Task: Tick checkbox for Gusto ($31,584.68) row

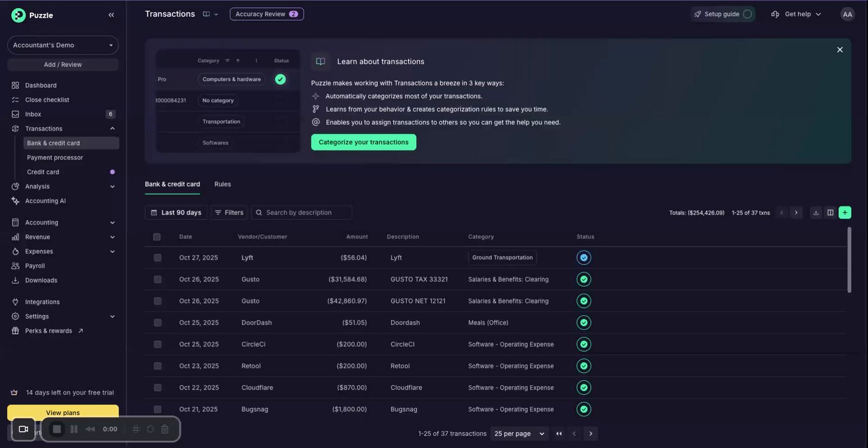Action: click(x=158, y=279)
